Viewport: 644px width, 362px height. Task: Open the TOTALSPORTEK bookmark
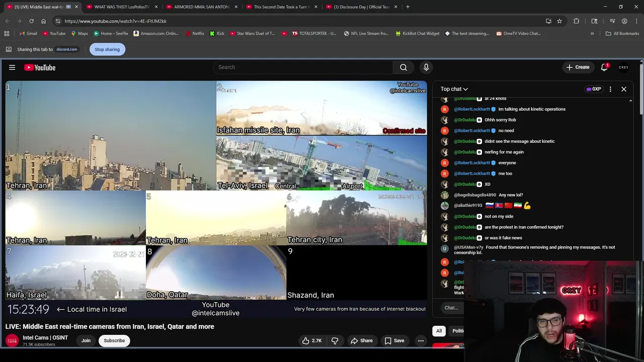click(313, 34)
